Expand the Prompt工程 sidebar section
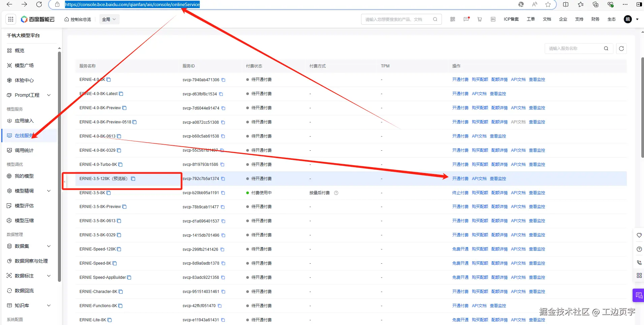Image resolution: width=644 pixels, height=325 pixels. (x=49, y=95)
